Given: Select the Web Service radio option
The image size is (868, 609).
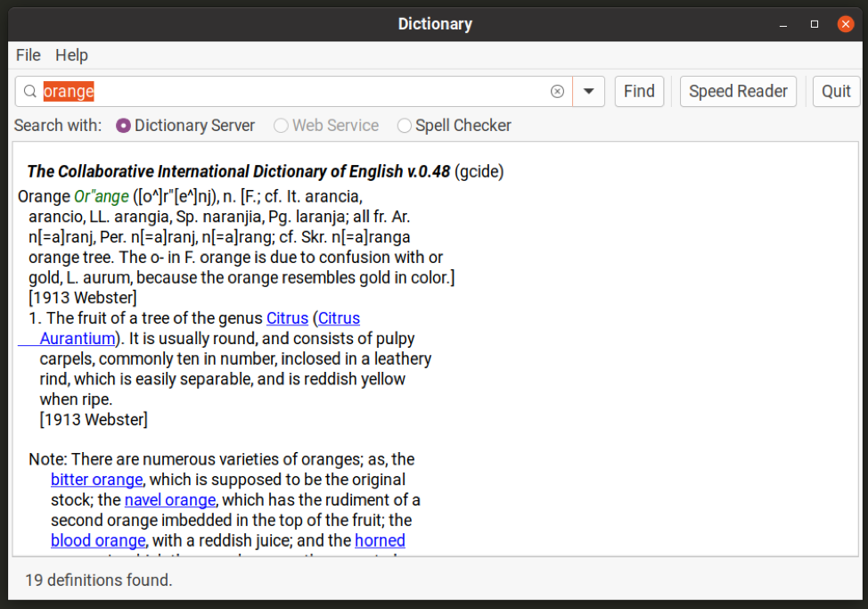Looking at the screenshot, I should tap(281, 126).
